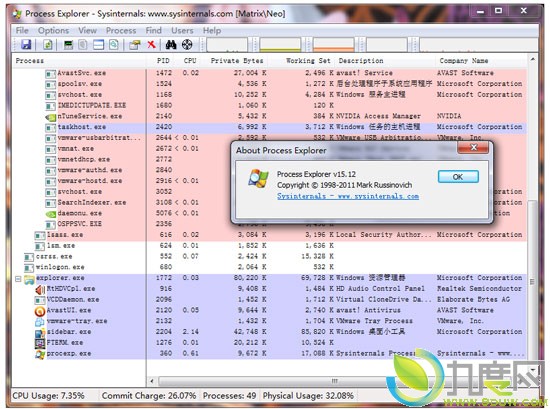Select vmnat.exe process row
The height and width of the screenshot is (409, 550).
coord(121,148)
